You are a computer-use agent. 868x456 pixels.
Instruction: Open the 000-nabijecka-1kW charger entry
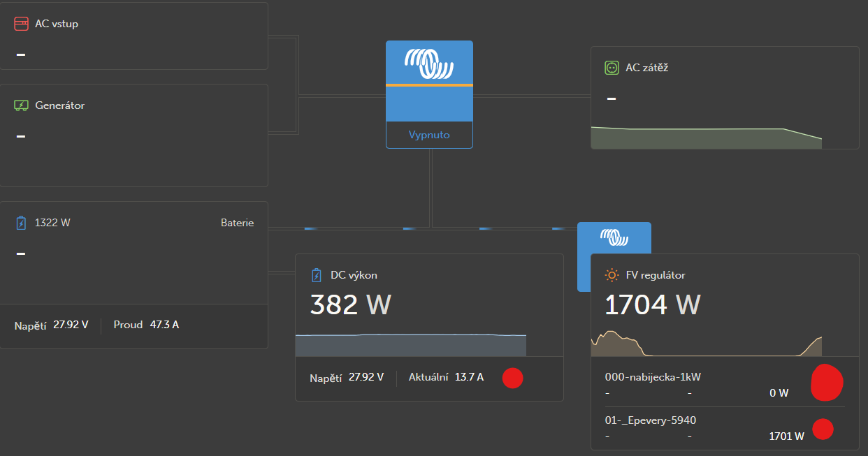coord(653,377)
